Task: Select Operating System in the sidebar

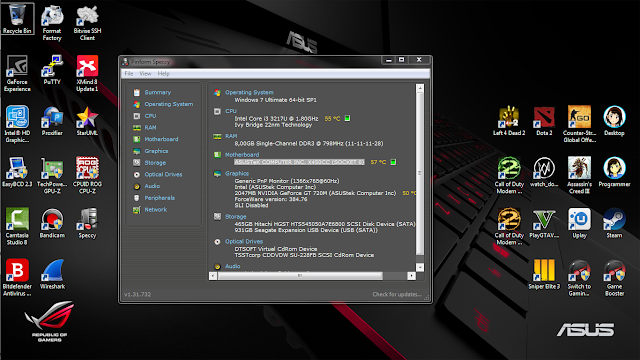Action: (169, 104)
